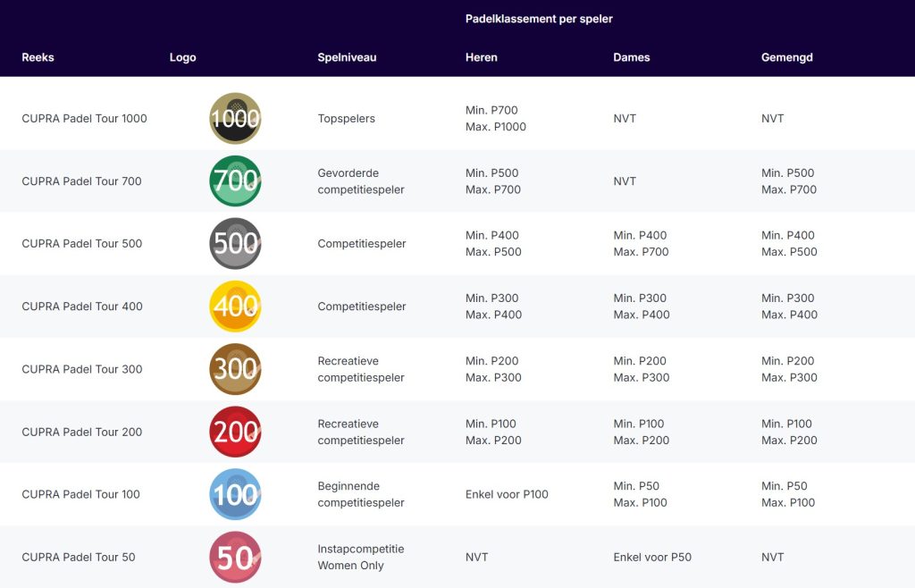Image resolution: width=915 pixels, height=588 pixels.
Task: Click Gemengd cell for Tour 400 row
Action: 789,307
